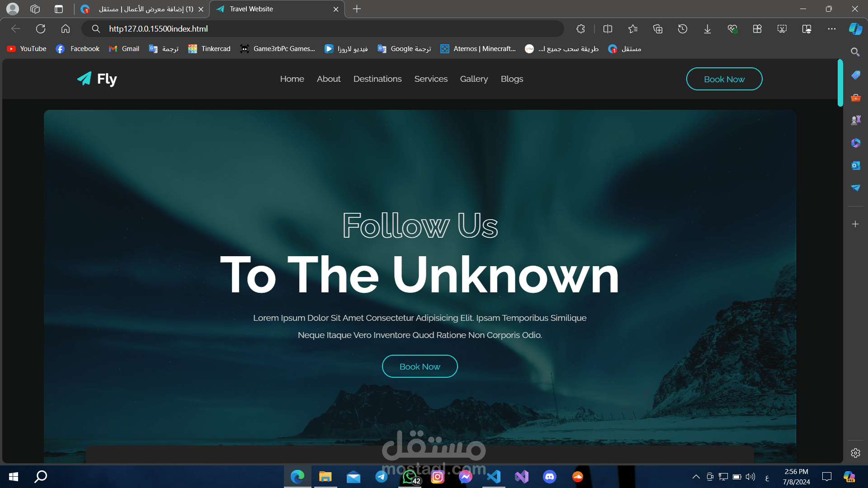Screen dimensions: 868x488
Task: Open the Gallery nav link
Action: click(x=474, y=79)
